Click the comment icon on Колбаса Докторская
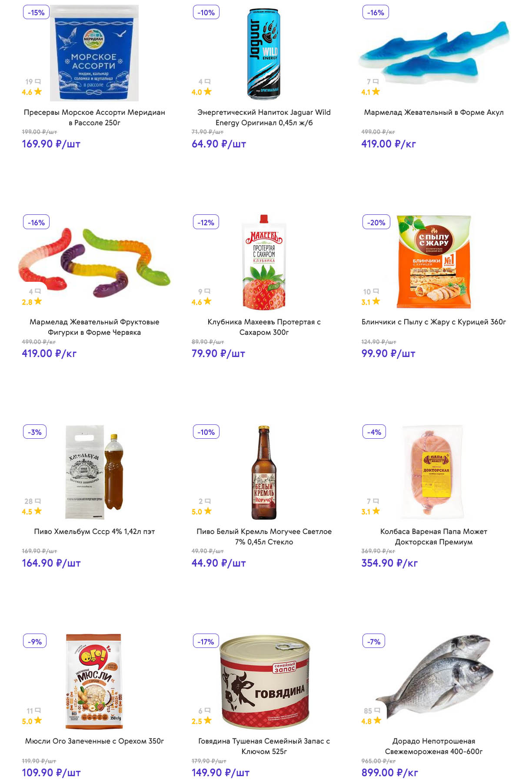Image resolution: width=532 pixels, height=784 pixels. (376, 501)
